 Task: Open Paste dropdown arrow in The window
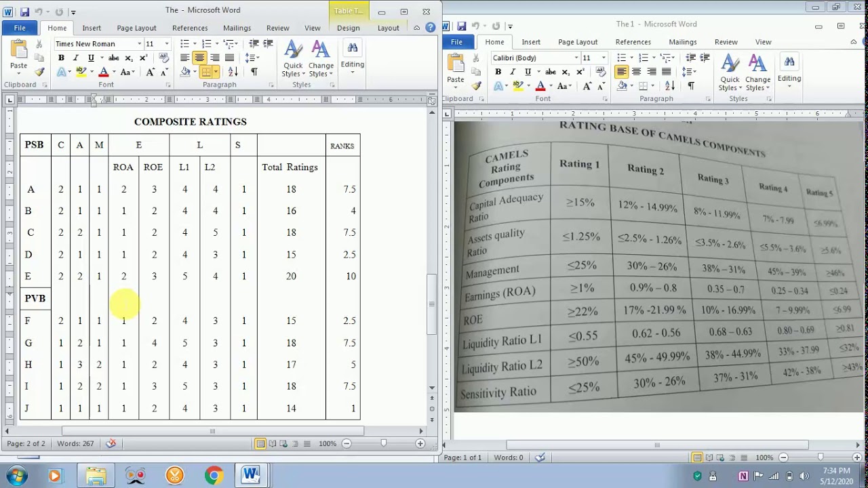click(x=18, y=75)
